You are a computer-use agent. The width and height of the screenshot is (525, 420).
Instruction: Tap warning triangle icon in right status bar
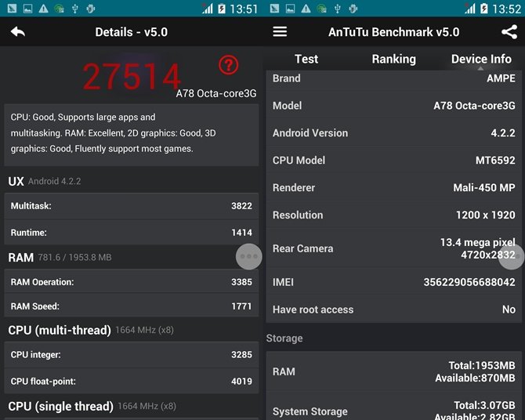(306, 9)
